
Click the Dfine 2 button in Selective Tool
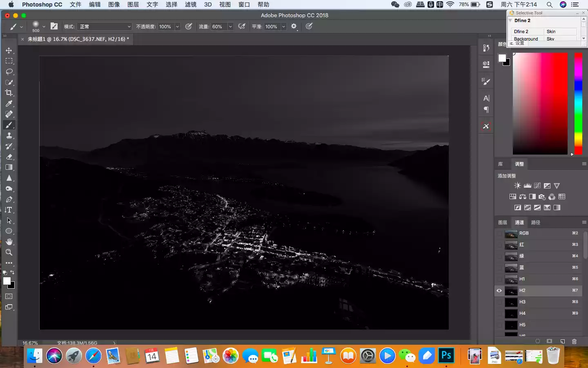point(527,31)
